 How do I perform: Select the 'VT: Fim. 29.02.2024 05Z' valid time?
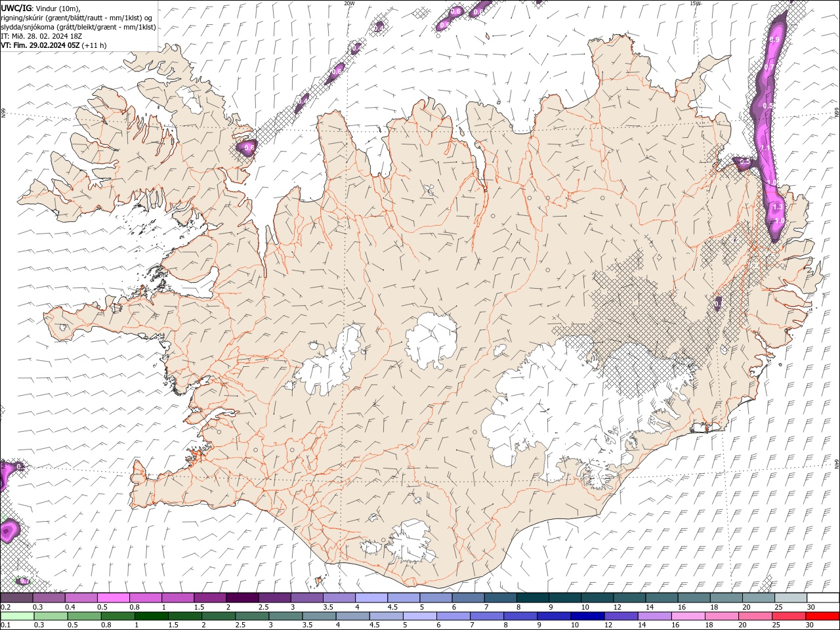(40, 45)
